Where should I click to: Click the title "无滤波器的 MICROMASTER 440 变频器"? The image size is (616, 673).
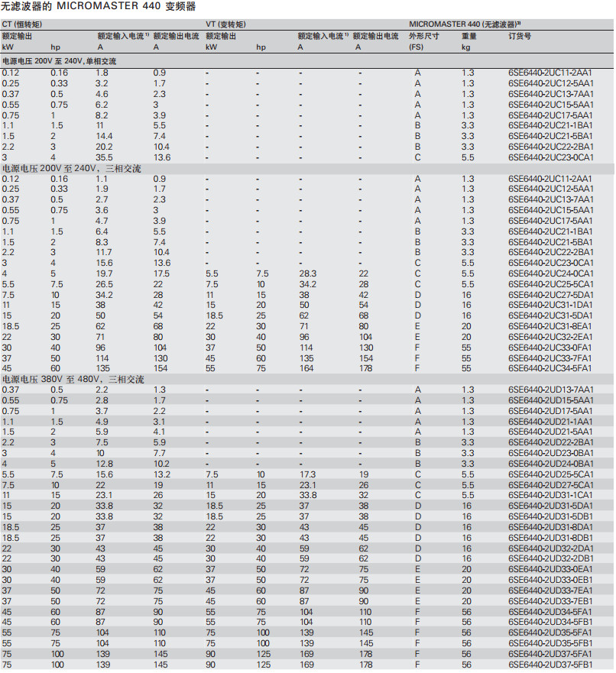click(99, 7)
